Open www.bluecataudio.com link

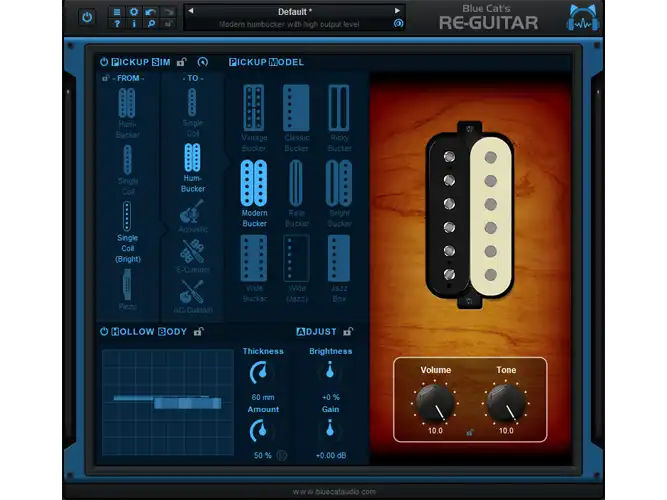tap(334, 491)
